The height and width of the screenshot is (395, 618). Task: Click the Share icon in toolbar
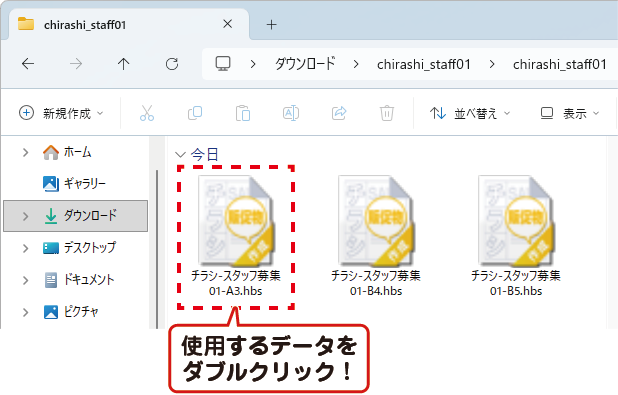(339, 113)
